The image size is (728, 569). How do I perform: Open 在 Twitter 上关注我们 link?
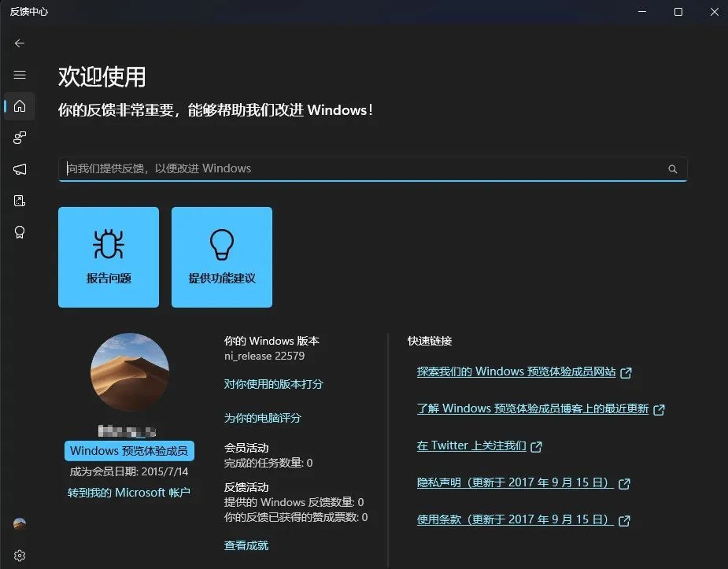click(x=471, y=445)
